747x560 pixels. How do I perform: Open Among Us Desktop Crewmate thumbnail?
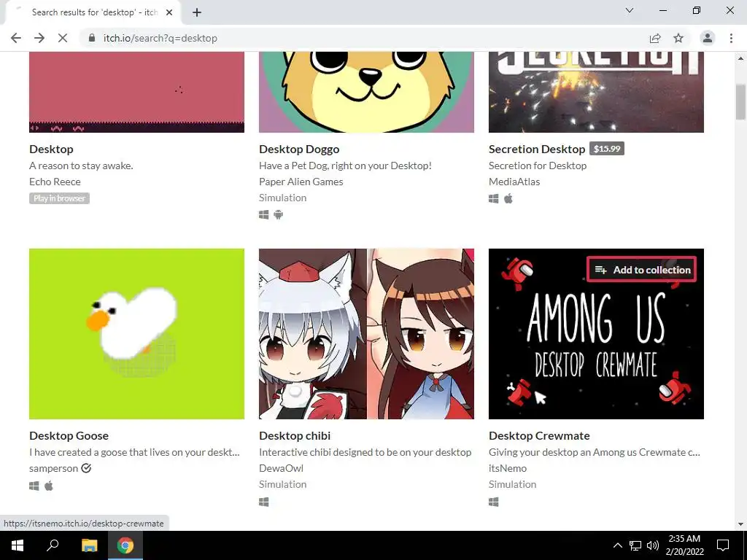(x=596, y=334)
